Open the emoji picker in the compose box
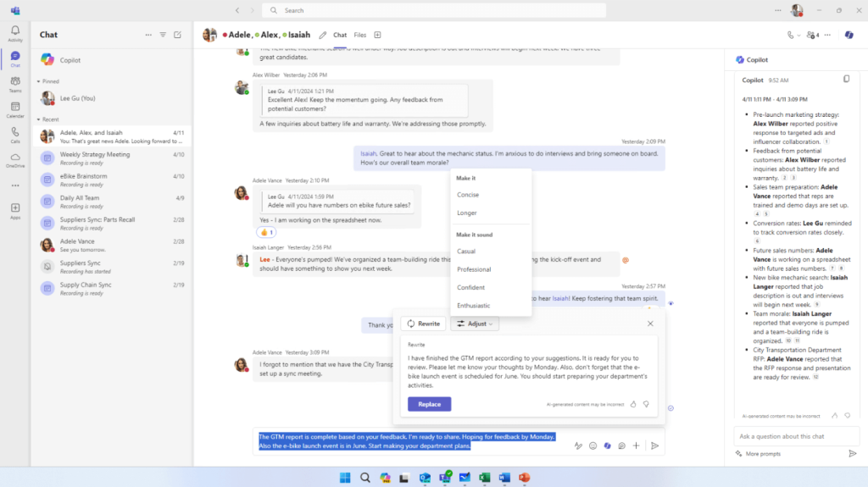The height and width of the screenshot is (487, 868). [593, 445]
